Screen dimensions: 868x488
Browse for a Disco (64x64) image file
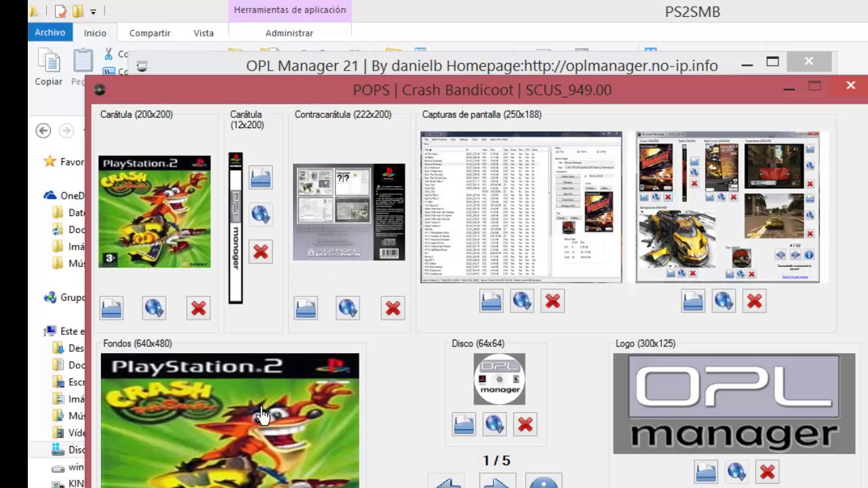(464, 425)
